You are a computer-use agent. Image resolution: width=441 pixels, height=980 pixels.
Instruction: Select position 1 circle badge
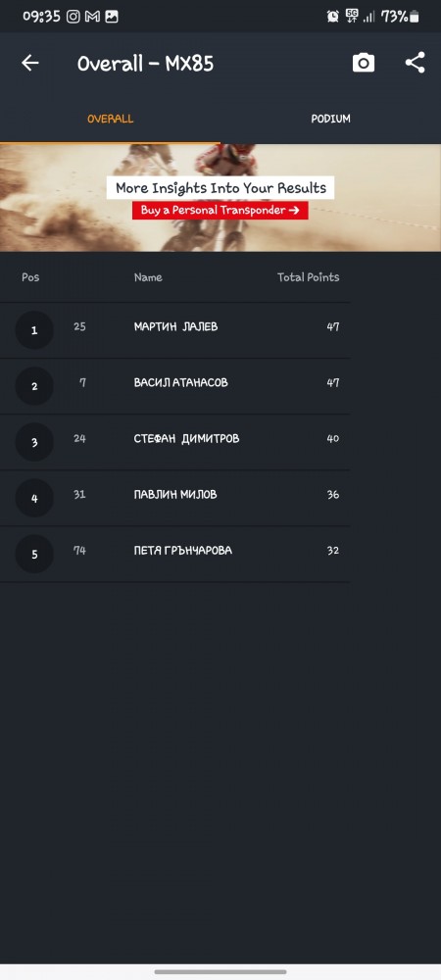pos(34,330)
